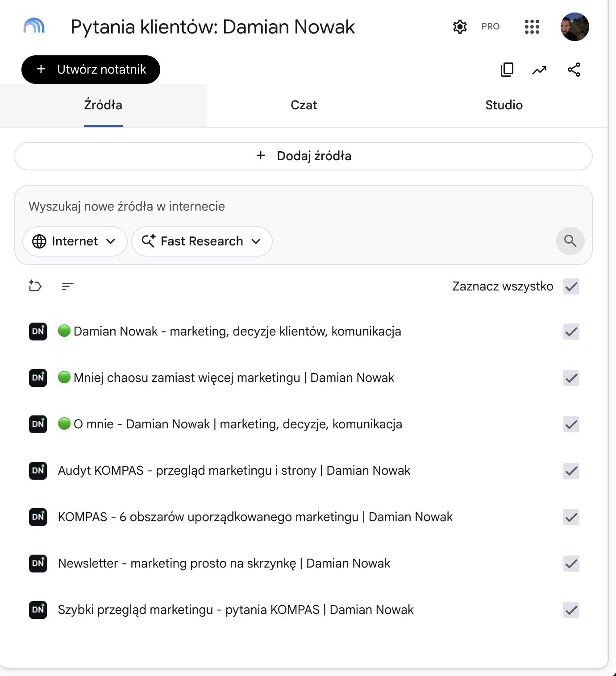Click DN icon beside KOMPAS 6 obszarów source
The height and width of the screenshot is (676, 616).
coord(38,517)
